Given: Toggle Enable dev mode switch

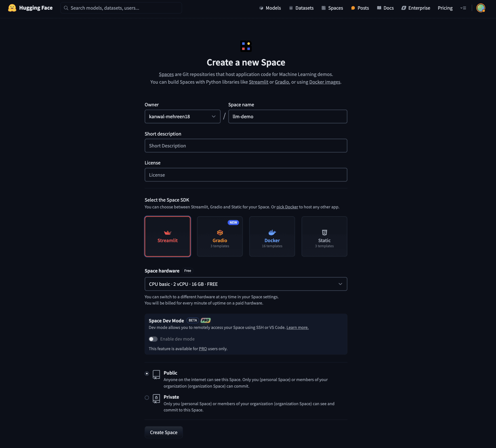Looking at the screenshot, I should tap(153, 339).
